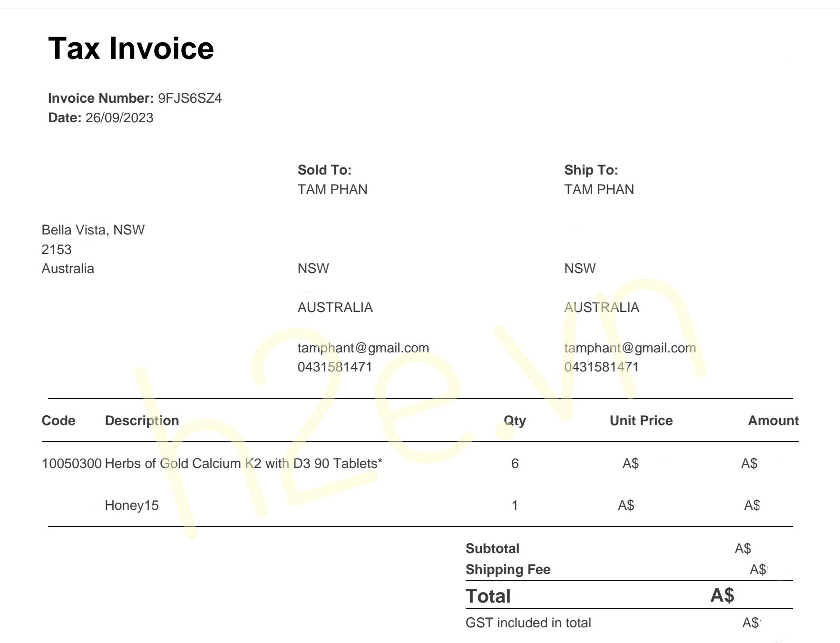840x643 pixels.
Task: Click the Honey15 description
Action: coord(132,506)
